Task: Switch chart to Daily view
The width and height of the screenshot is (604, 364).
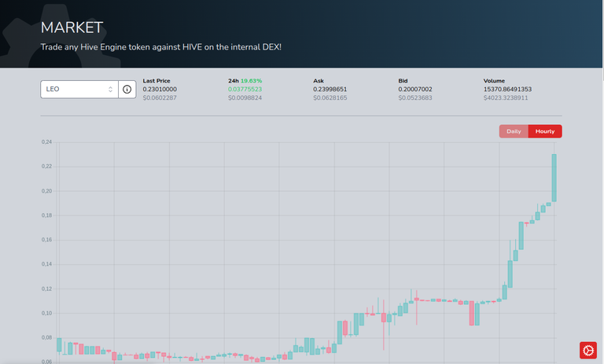Action: click(x=514, y=131)
